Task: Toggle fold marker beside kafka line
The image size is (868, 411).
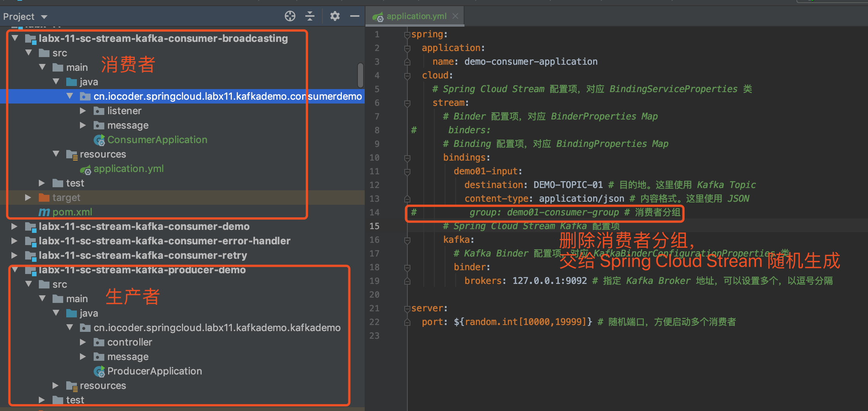Action: 407,240
